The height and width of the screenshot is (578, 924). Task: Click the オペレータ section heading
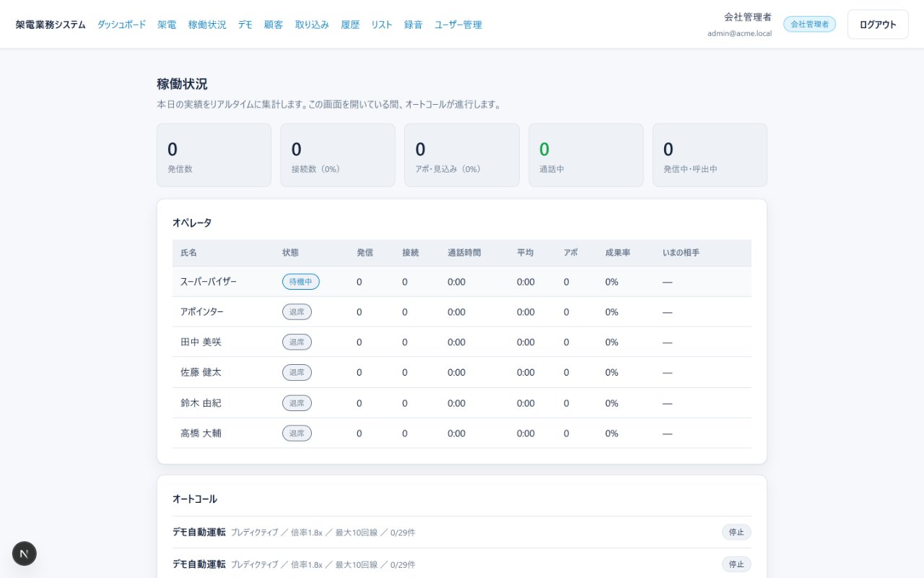click(192, 223)
